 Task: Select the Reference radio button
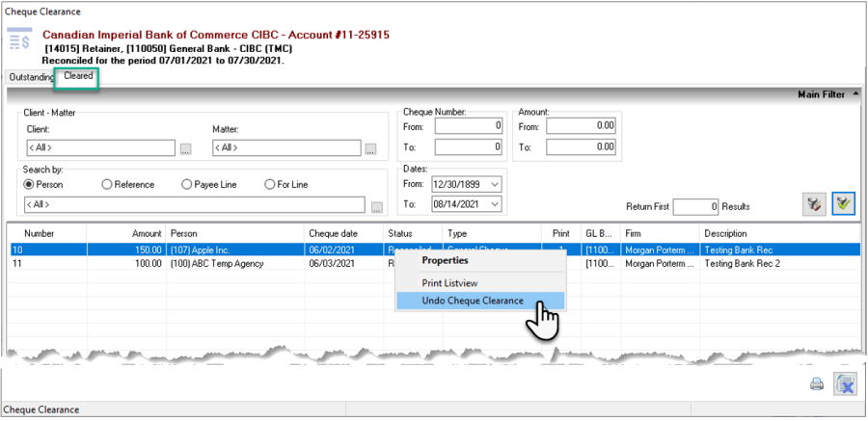point(128,185)
